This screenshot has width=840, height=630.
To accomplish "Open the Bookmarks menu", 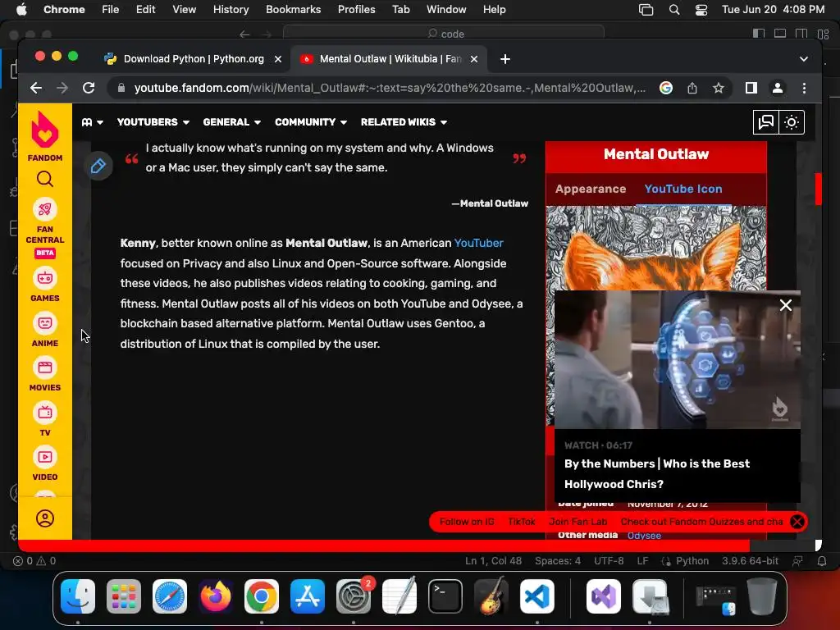I will point(293,10).
